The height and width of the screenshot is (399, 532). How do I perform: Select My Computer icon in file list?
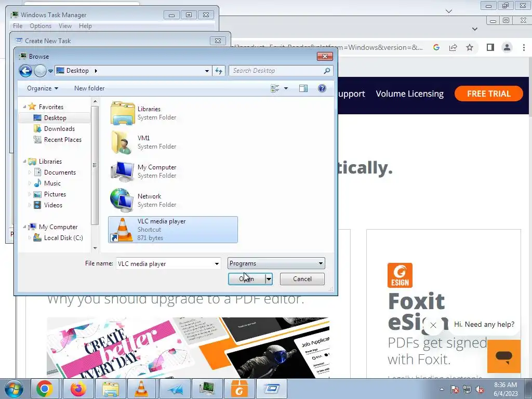(x=122, y=171)
